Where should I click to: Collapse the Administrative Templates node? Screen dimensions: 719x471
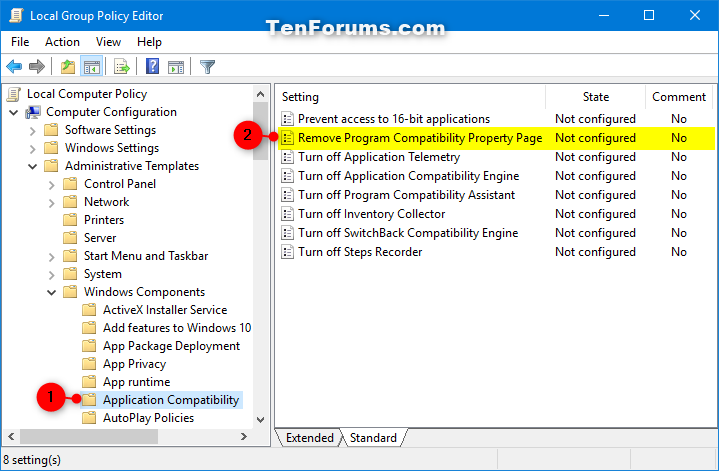(x=33, y=166)
